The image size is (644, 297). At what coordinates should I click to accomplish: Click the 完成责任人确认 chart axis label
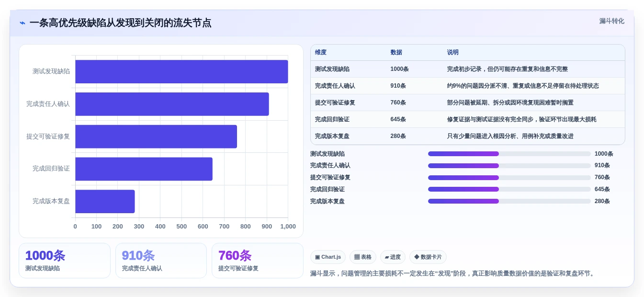[x=48, y=104]
